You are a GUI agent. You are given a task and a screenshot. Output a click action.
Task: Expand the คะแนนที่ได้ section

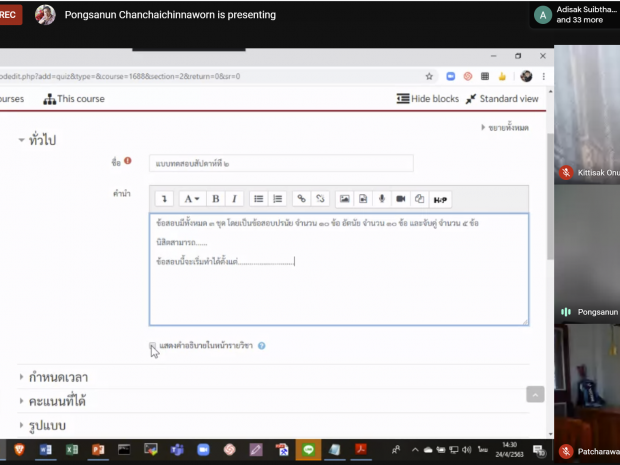[62, 401]
